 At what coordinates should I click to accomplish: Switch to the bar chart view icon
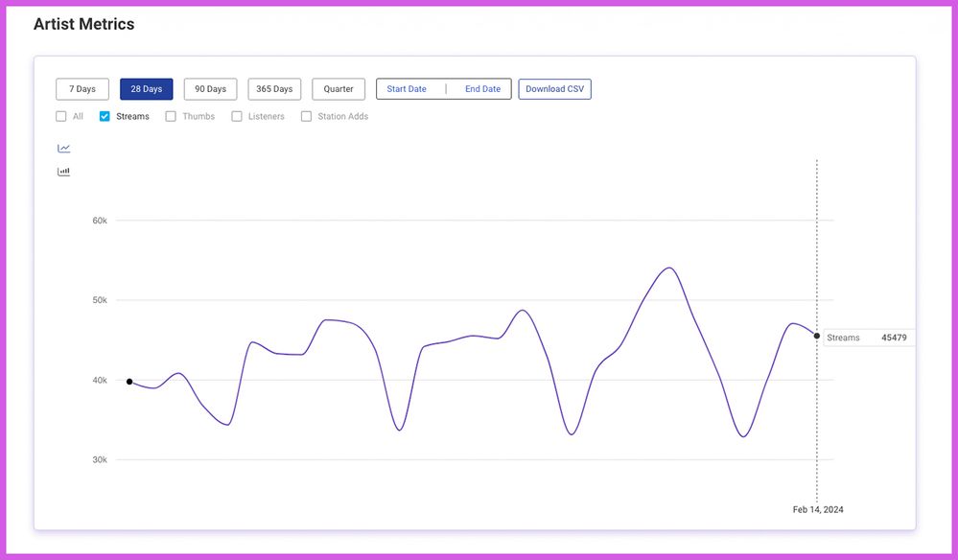coord(64,172)
